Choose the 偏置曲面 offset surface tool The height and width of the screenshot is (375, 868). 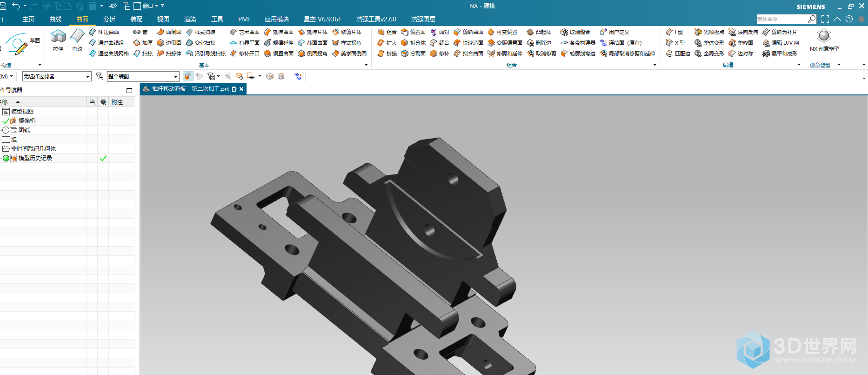279,54
